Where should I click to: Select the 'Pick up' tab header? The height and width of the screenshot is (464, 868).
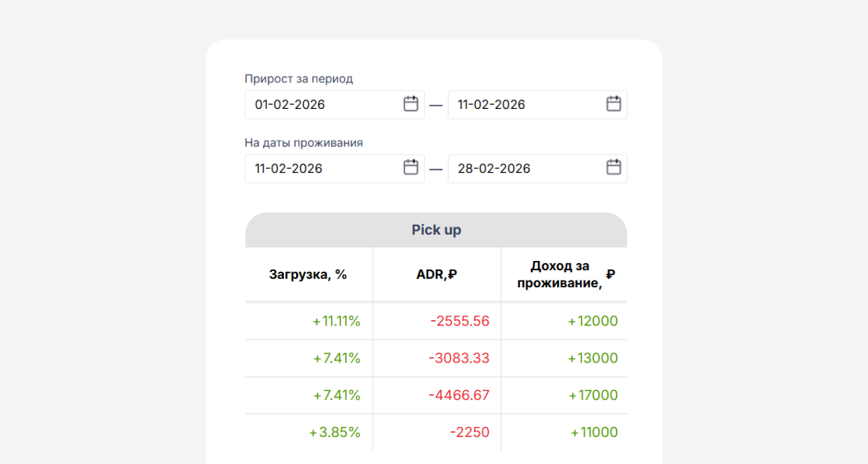coord(436,229)
